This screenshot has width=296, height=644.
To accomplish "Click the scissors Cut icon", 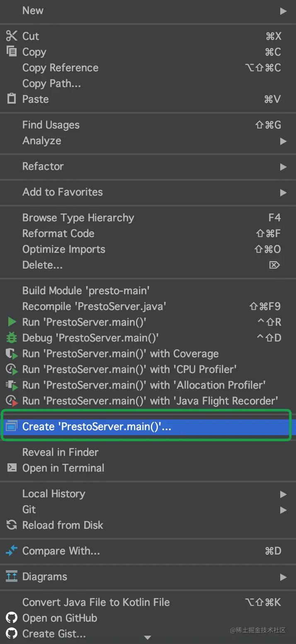I will coord(12,36).
